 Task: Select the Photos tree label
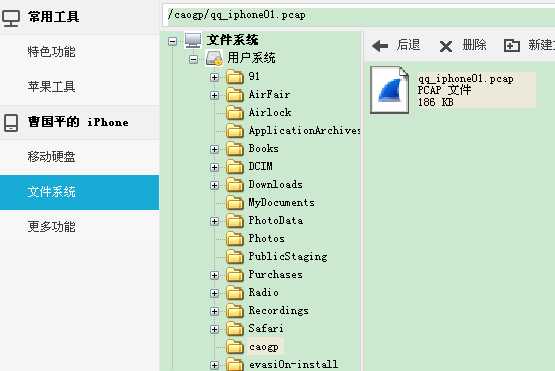coord(267,239)
